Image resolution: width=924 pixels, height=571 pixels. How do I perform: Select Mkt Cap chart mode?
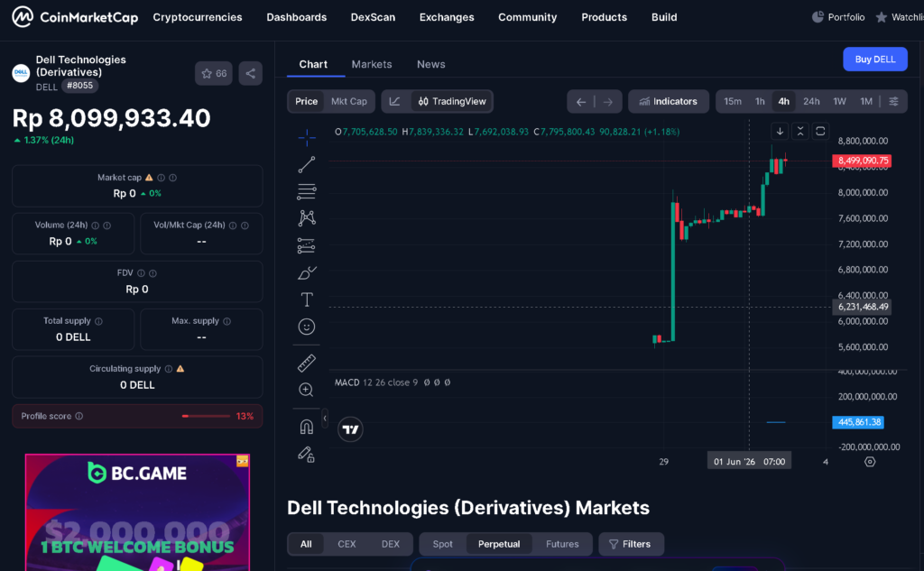pyautogui.click(x=349, y=101)
